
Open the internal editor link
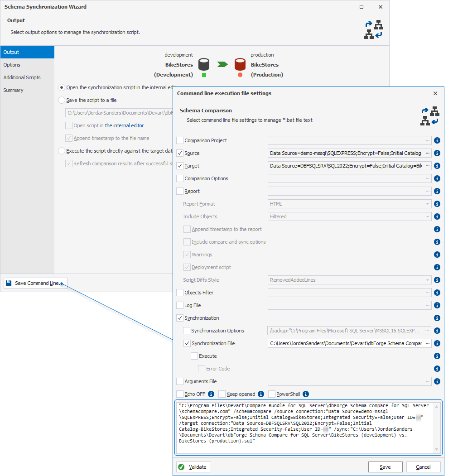(125, 125)
